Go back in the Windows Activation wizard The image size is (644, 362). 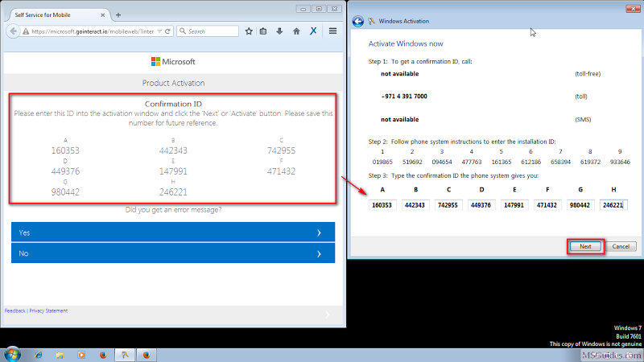click(357, 22)
